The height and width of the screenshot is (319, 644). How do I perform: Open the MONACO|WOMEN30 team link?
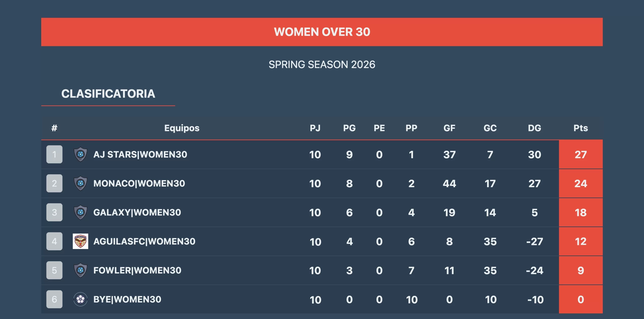tap(139, 183)
